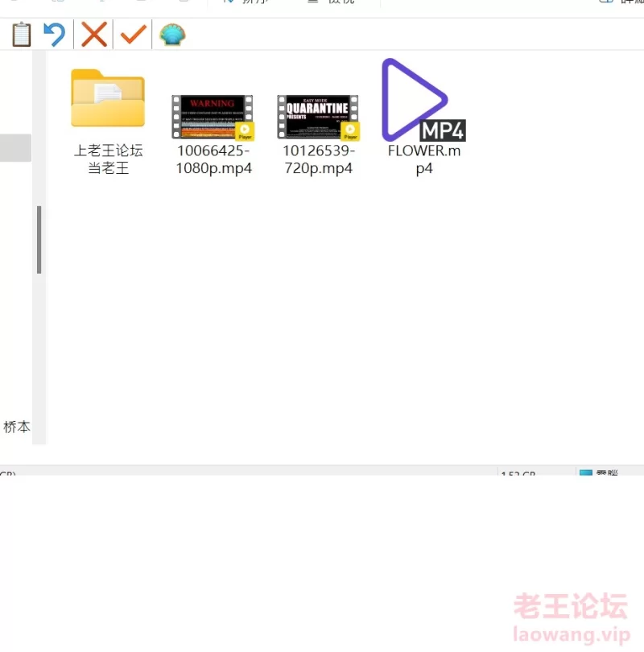Screen dimensions: 644x652
Task: Click the clipboard paste icon
Action: coord(21,35)
